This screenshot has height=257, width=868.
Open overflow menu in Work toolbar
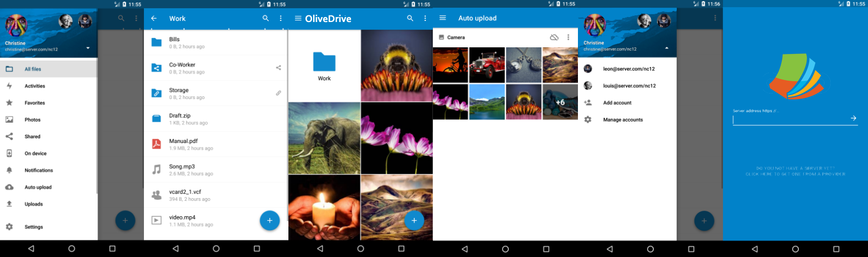pyautogui.click(x=281, y=18)
